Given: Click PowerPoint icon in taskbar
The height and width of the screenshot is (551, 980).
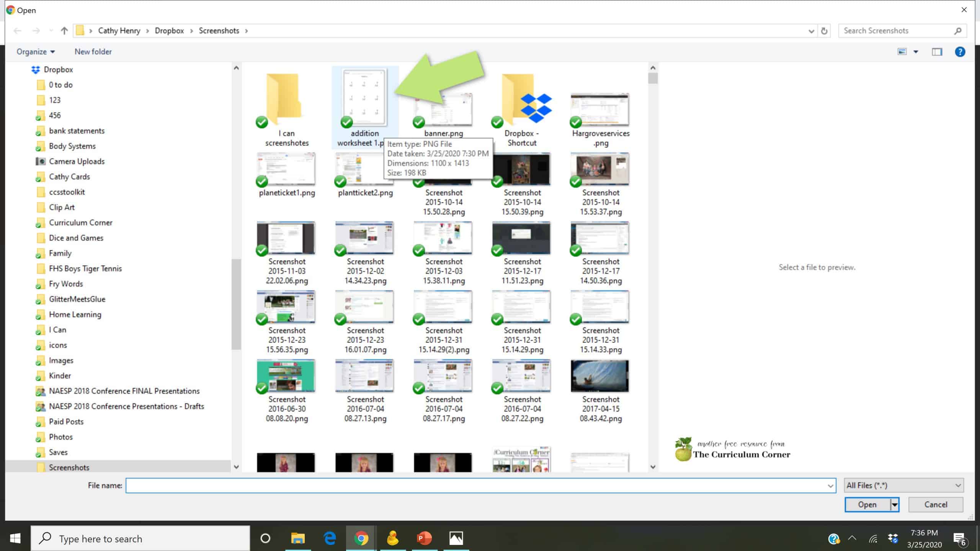Looking at the screenshot, I should coord(424,538).
